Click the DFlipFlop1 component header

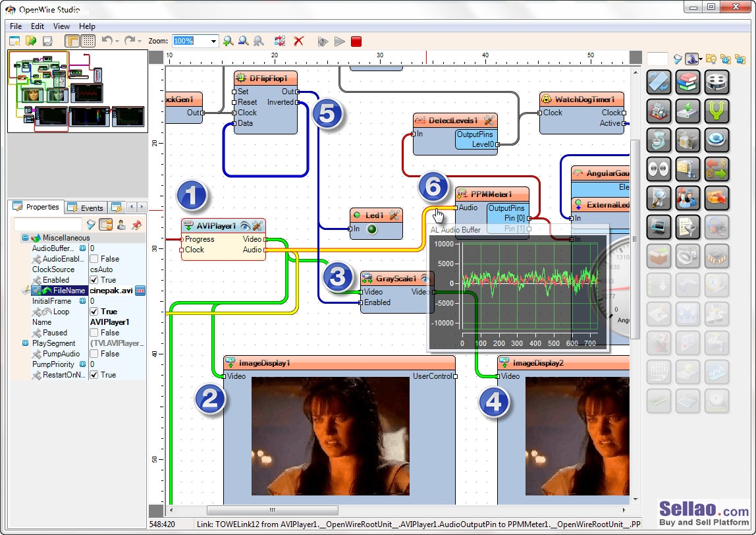[x=265, y=78]
